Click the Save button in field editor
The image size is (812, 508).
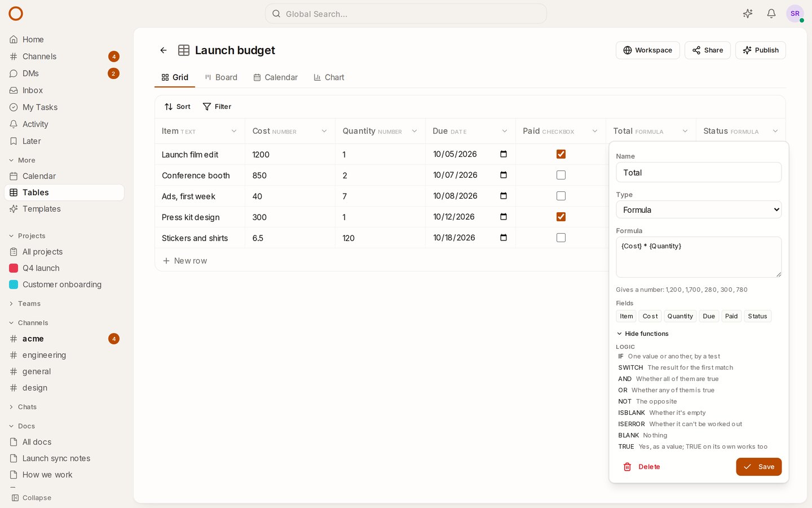(758, 467)
